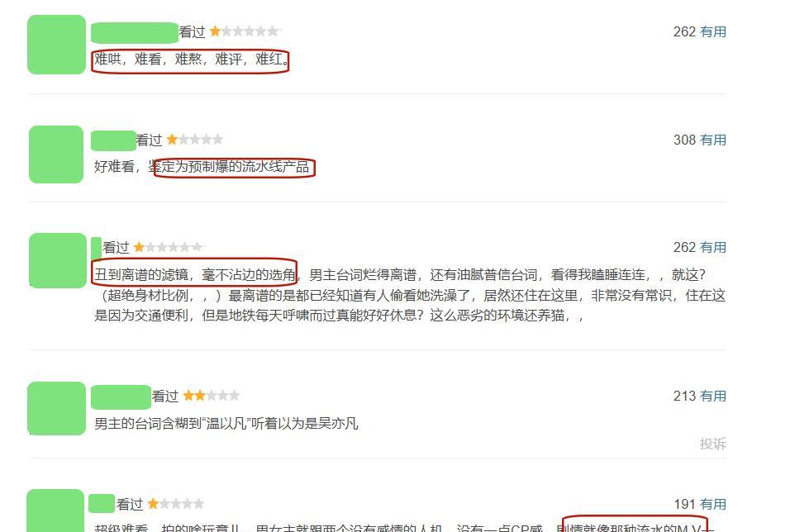Mark the 308-count review as 有用

click(x=713, y=140)
